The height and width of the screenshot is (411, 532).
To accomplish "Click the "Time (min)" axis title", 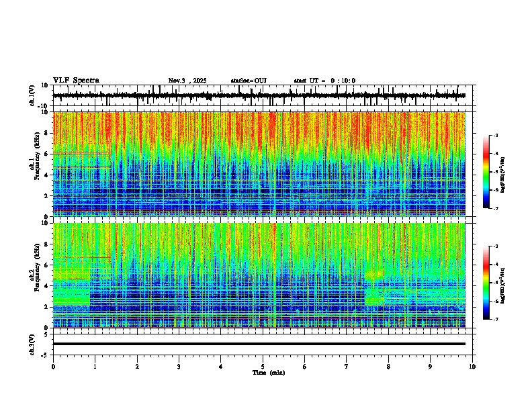I will pyautogui.click(x=269, y=373).
